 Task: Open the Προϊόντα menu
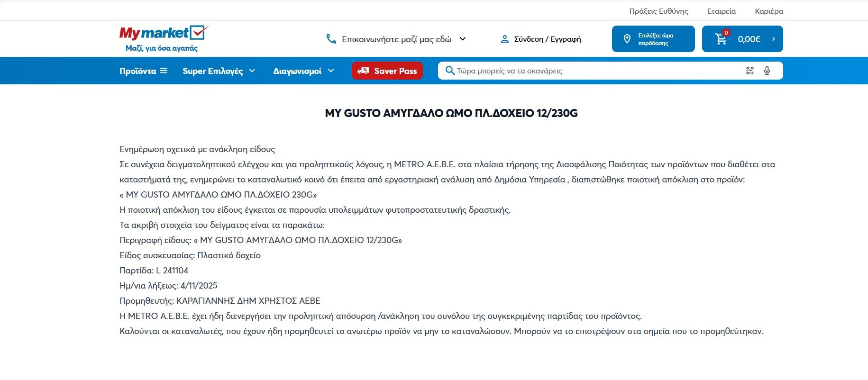click(x=144, y=71)
